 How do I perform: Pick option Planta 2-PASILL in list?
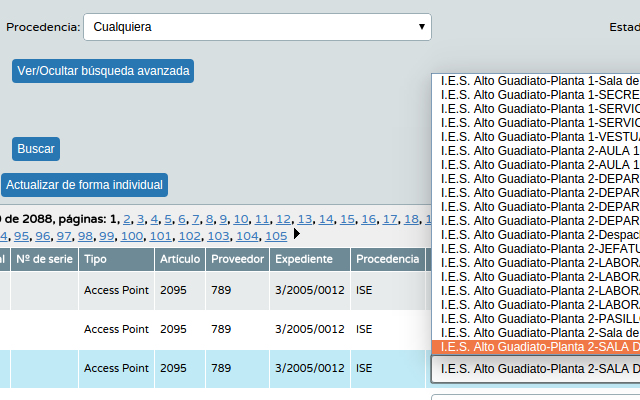[536, 319]
